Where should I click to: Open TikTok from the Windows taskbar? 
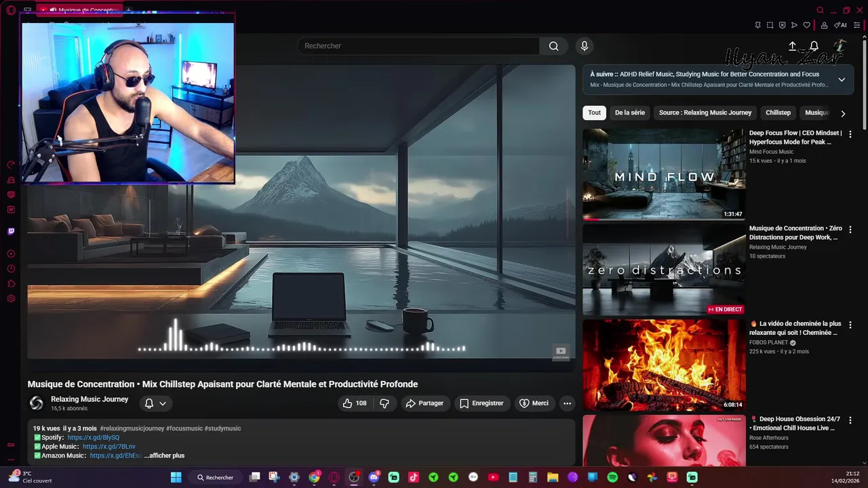pos(414,477)
